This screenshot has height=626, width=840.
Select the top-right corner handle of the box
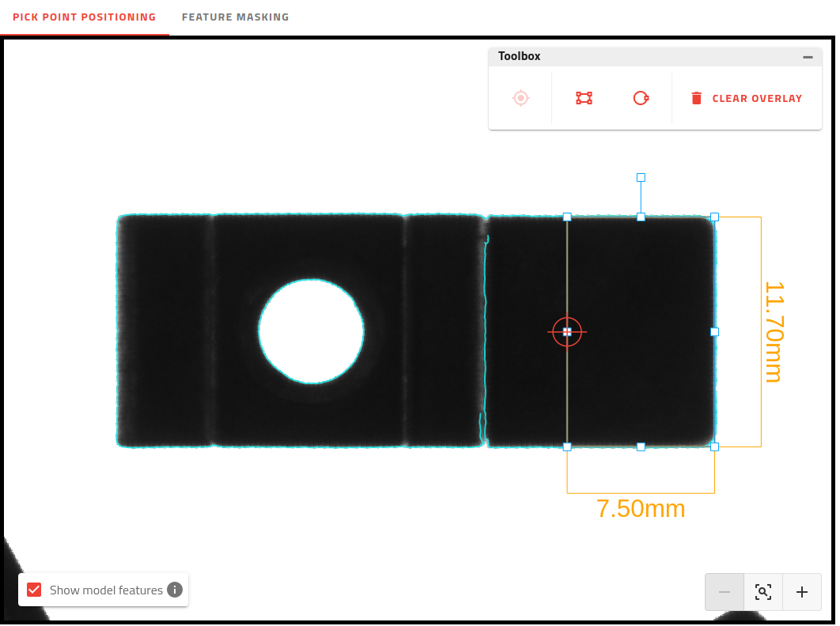pos(714,216)
